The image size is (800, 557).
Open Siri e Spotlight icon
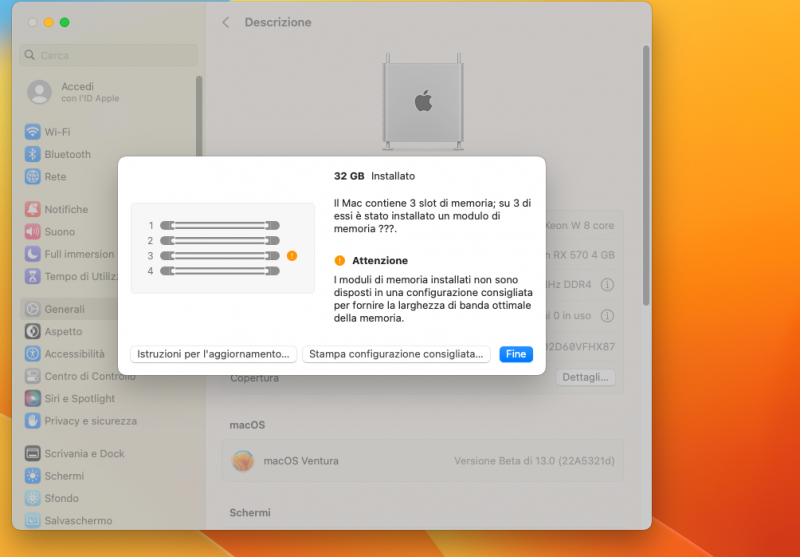33,398
